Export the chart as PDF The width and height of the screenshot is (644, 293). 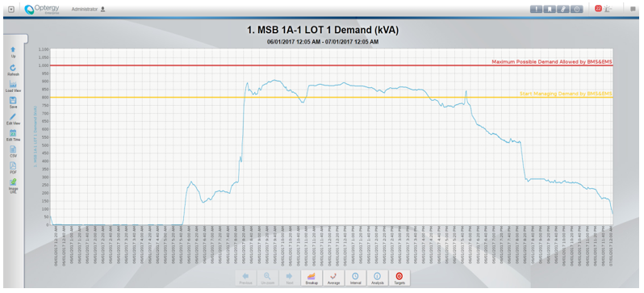tap(13, 168)
